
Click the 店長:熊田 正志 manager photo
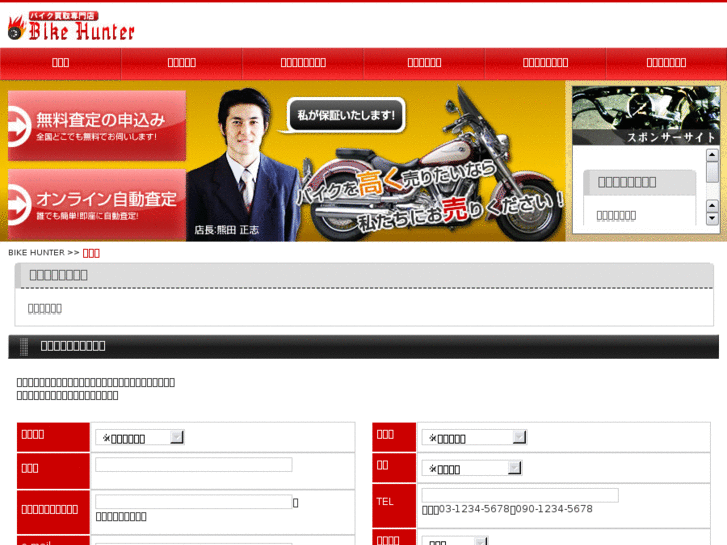(243, 165)
